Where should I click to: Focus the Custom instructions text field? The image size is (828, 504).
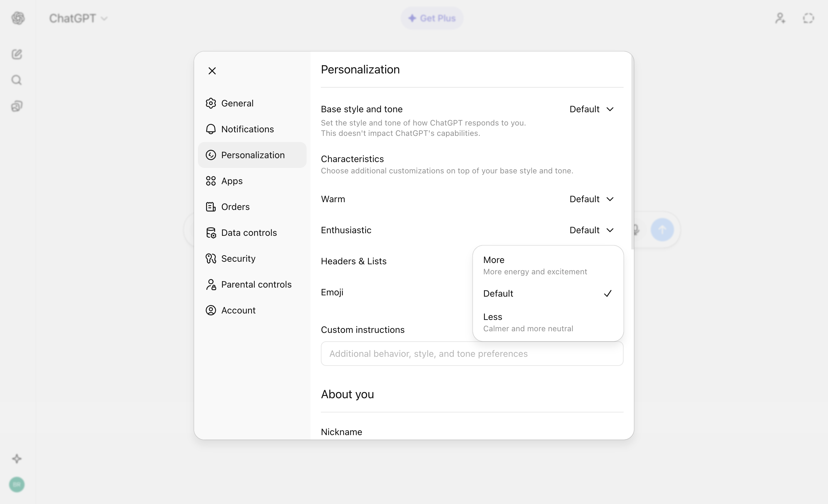point(472,354)
